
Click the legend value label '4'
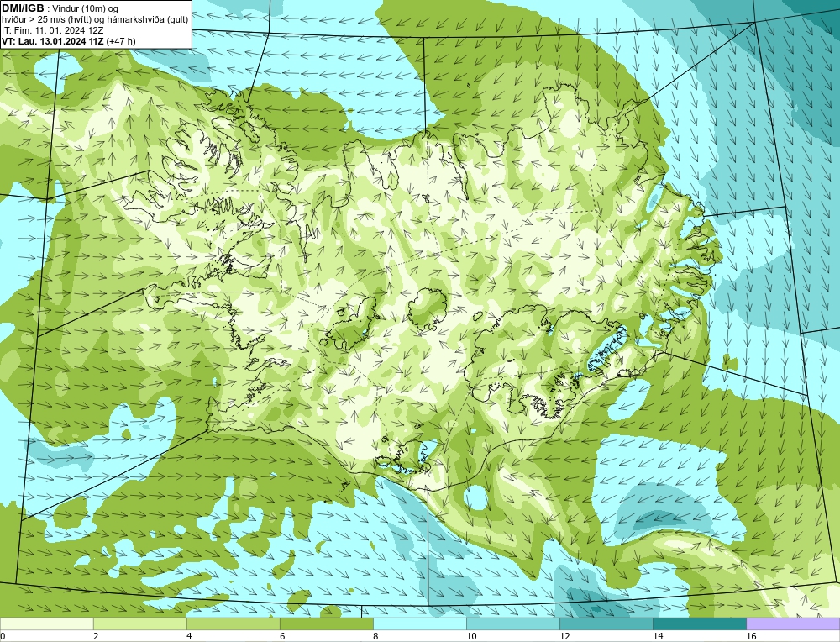pos(189,636)
